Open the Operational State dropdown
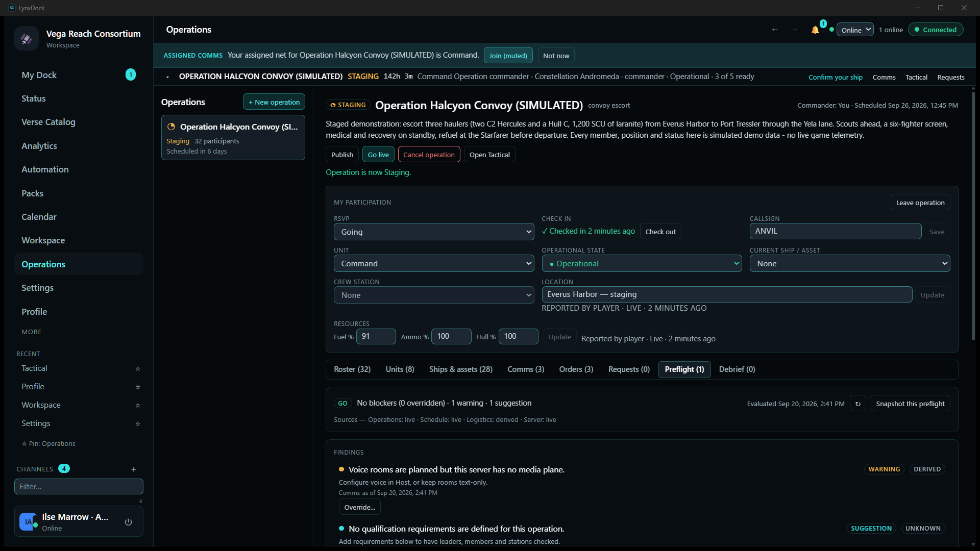Viewport: 980px width, 551px height. (x=642, y=263)
